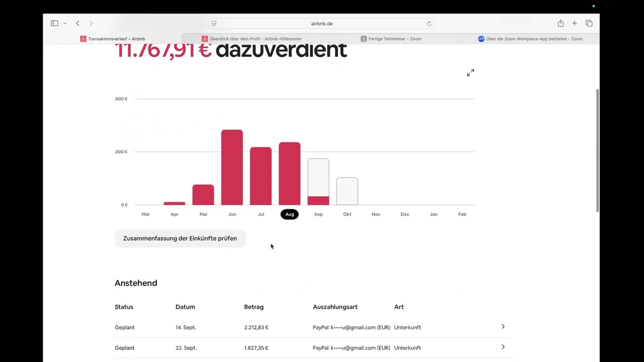Click the October outlined bar
Image resolution: width=644 pixels, height=362 pixels.
click(347, 191)
